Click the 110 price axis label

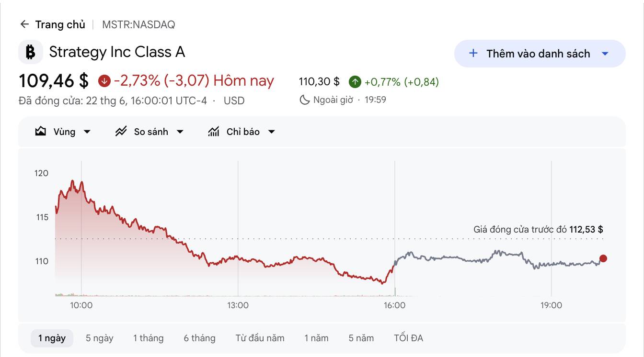42,261
